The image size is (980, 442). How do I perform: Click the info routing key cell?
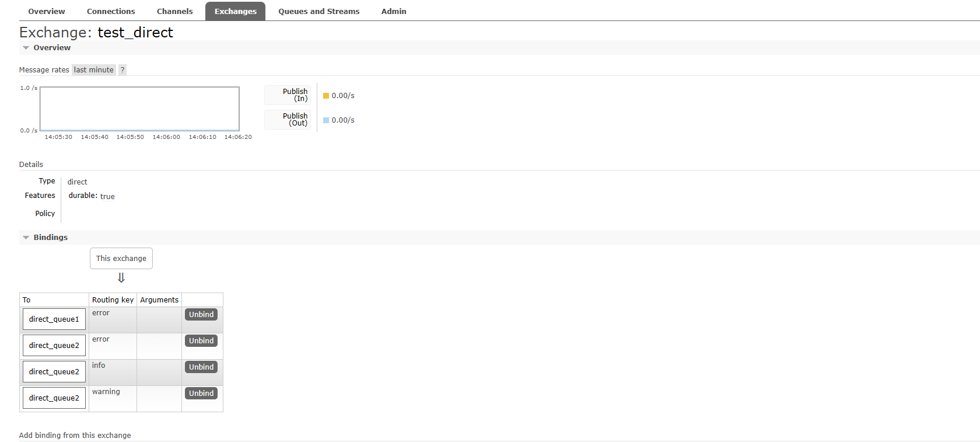coord(113,373)
